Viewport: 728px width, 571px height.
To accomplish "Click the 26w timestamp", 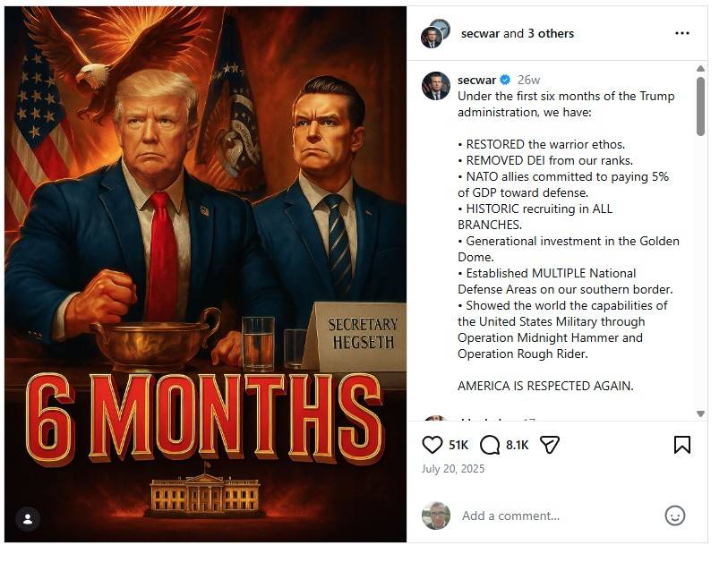I will 528,80.
